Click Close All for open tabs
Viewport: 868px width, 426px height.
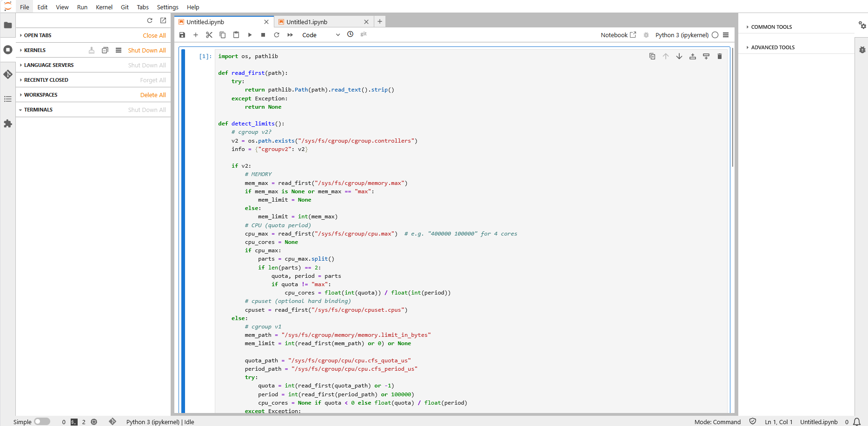coord(154,35)
